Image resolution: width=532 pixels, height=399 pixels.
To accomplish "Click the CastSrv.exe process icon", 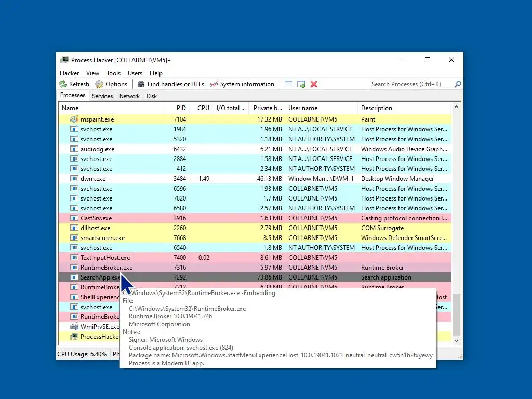I will [74, 218].
